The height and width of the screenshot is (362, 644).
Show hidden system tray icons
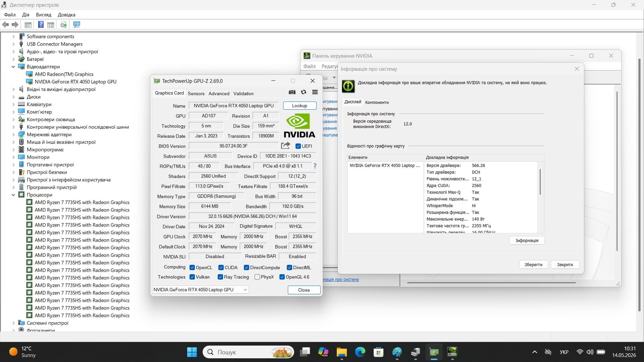535,352
